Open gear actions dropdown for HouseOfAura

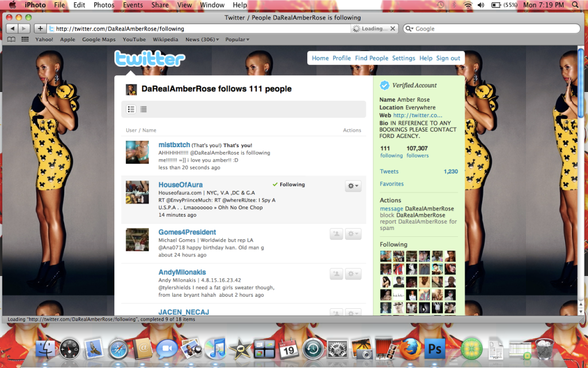353,186
